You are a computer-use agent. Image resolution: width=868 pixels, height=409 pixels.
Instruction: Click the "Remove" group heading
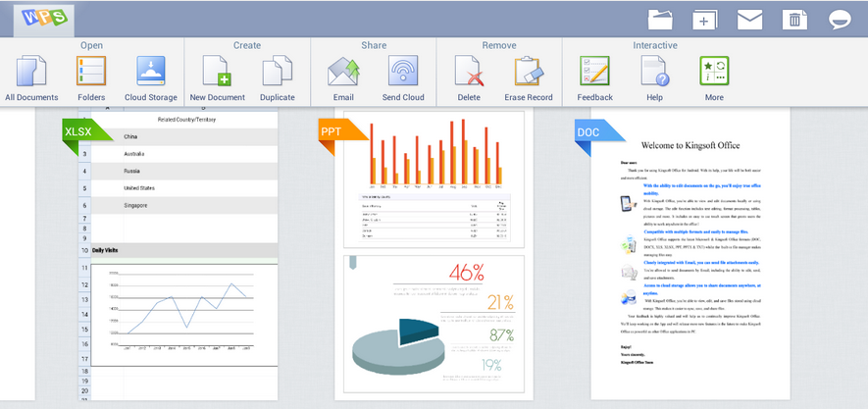[499, 45]
